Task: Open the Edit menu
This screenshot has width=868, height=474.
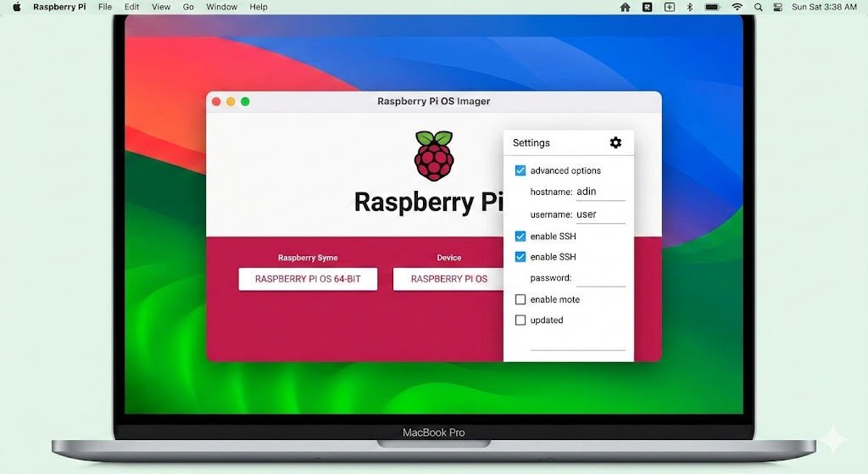Action: tap(131, 7)
